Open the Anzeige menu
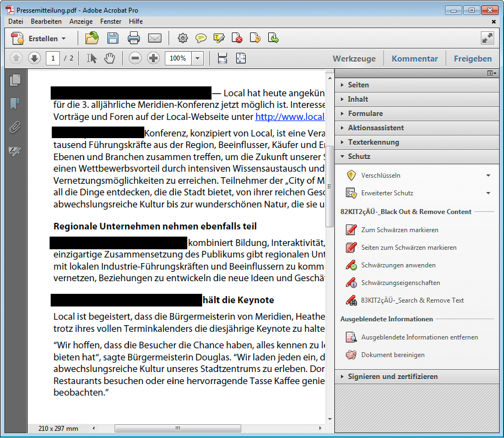This screenshot has width=504, height=438. [81, 21]
